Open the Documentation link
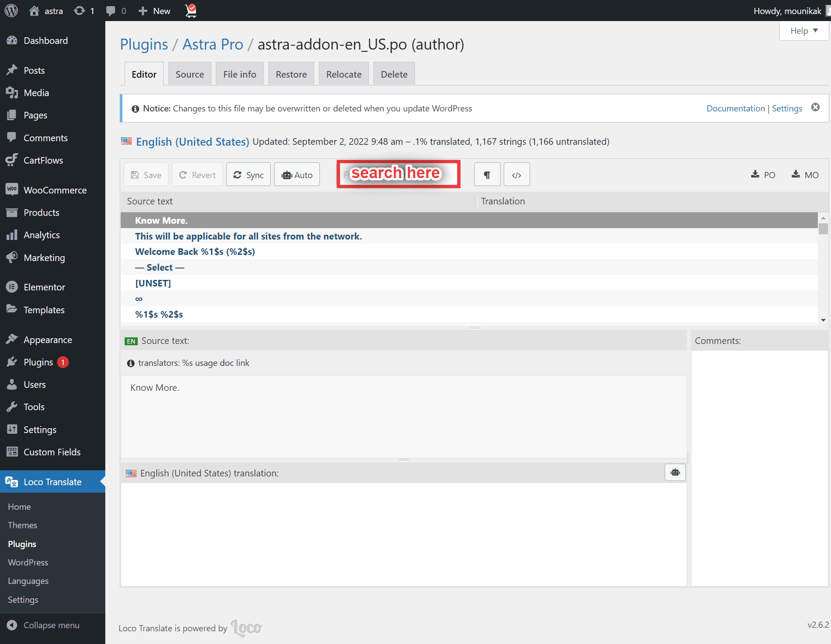 [x=735, y=108]
